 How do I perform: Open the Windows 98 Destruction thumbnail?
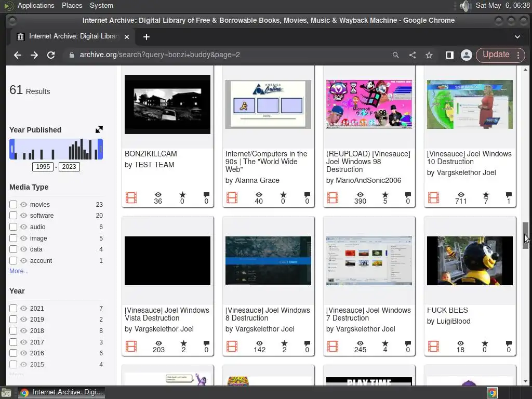click(369, 104)
